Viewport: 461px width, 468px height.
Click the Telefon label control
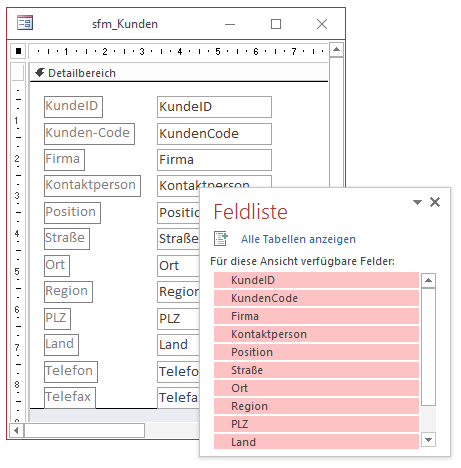pyautogui.click(x=71, y=372)
